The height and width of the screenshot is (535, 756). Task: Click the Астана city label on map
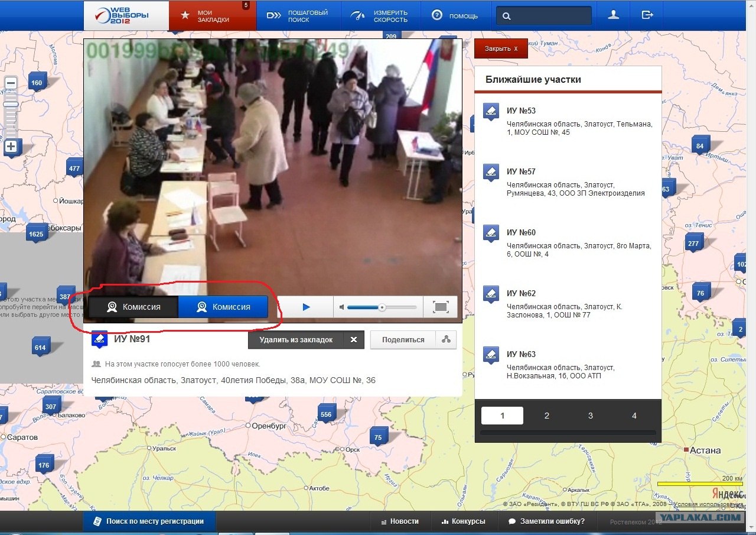pos(705,450)
